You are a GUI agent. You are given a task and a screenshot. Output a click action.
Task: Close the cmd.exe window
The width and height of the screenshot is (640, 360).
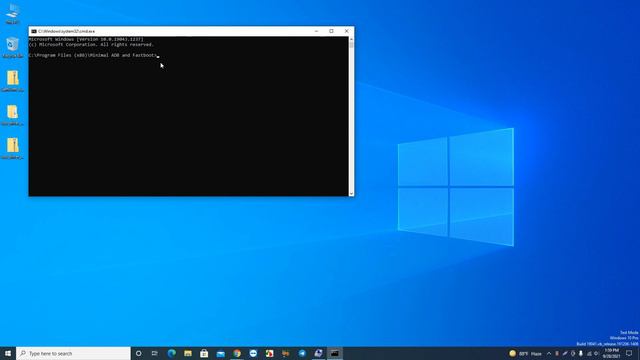coord(347,31)
